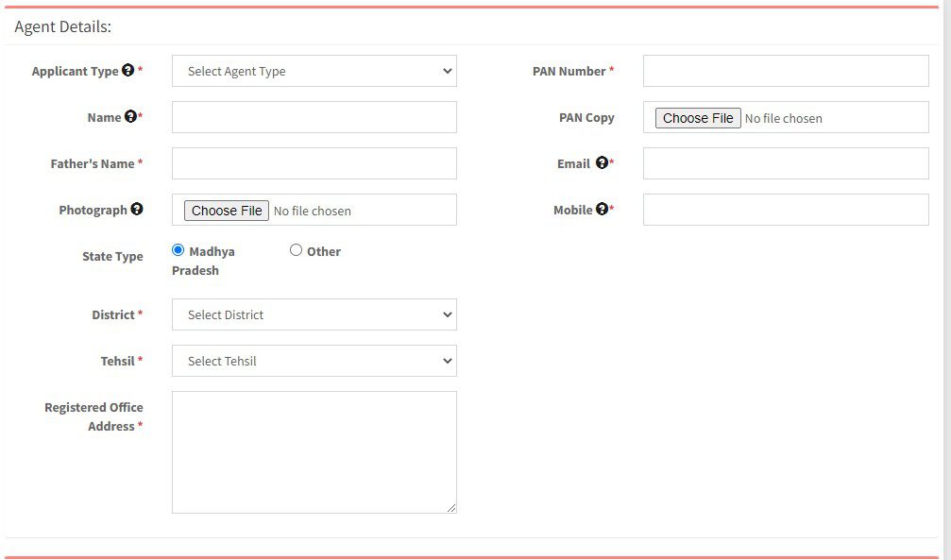The width and height of the screenshot is (951, 560).
Task: Open the Select Agent Type dropdown
Action: [314, 71]
